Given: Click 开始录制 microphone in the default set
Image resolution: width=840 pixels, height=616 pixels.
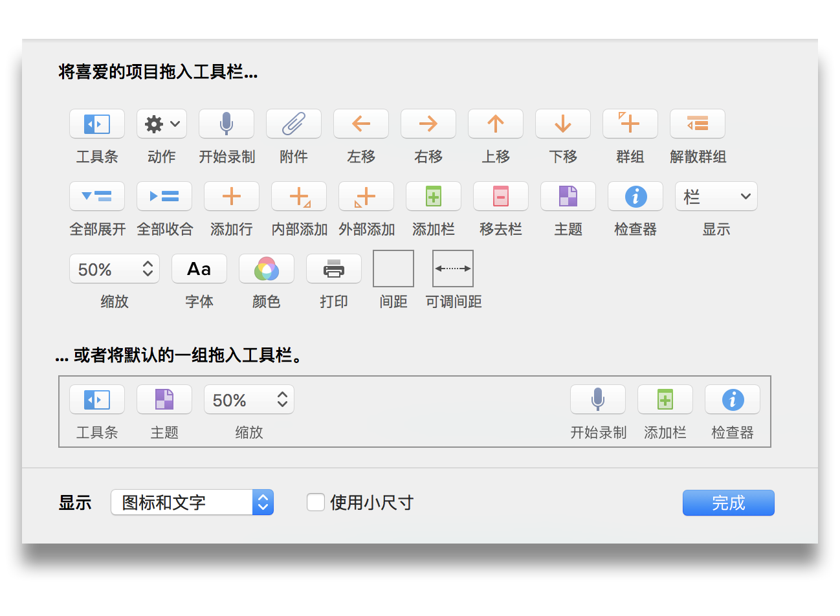Looking at the screenshot, I should click(598, 399).
